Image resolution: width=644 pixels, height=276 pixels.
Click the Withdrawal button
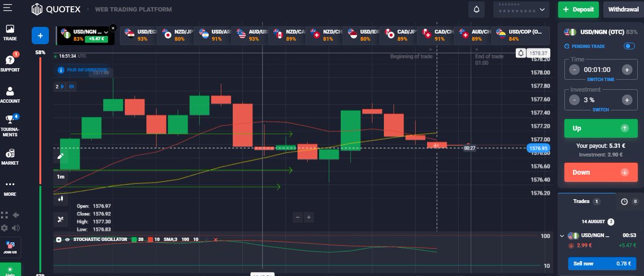[624, 9]
